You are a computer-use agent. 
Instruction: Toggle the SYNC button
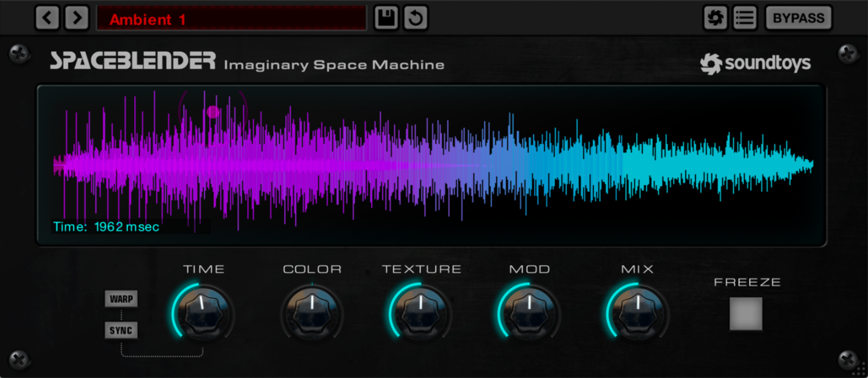pos(121,331)
